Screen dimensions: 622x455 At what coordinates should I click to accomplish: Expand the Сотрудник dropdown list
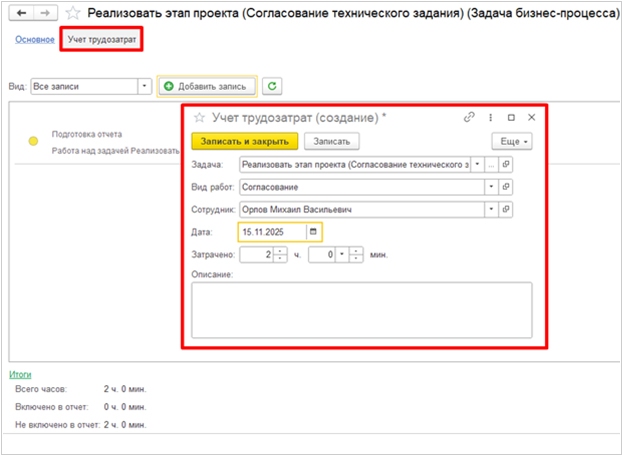[x=490, y=209]
